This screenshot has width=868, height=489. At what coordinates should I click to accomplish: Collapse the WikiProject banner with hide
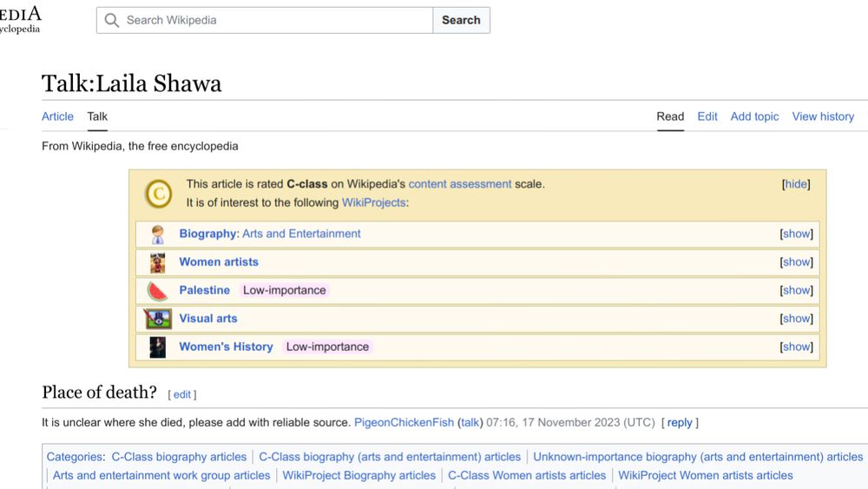pos(796,184)
